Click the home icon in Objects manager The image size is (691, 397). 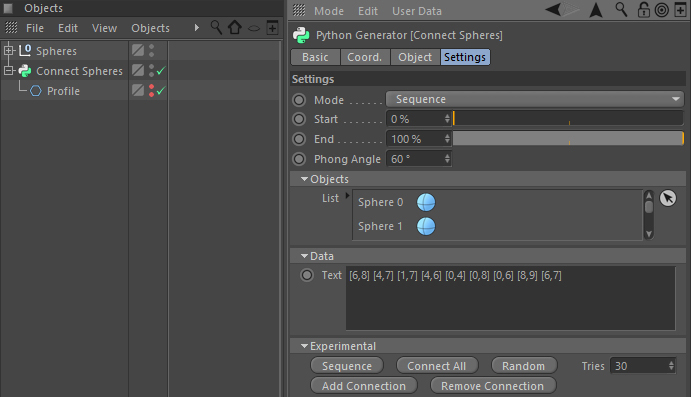pos(235,27)
